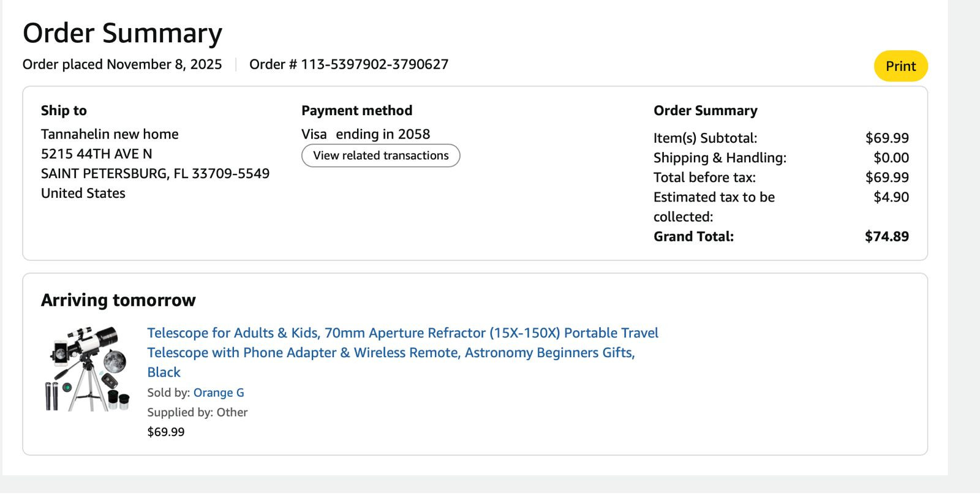Click the Order placed November 8, 2025 text
980x501 pixels.
(122, 64)
